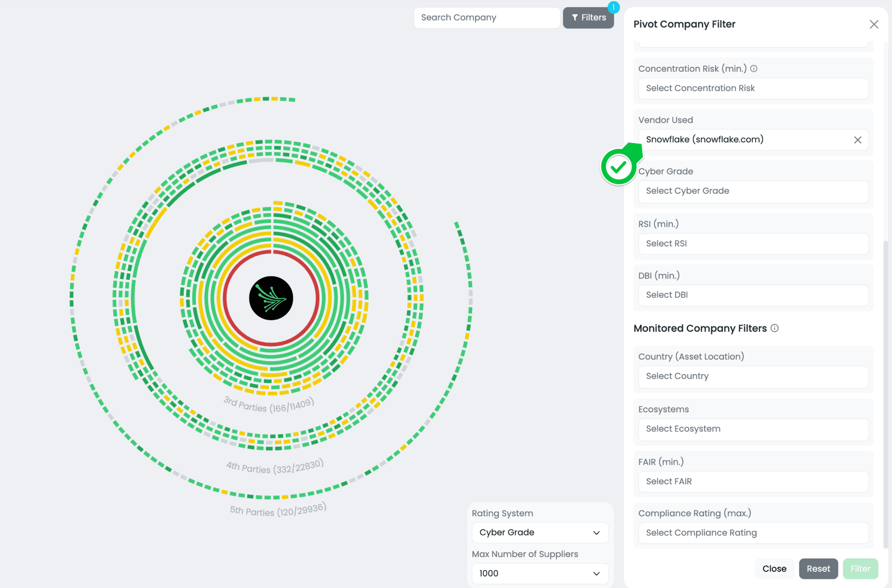Click the central network logo in the chart
892x588 pixels.
coord(271,298)
